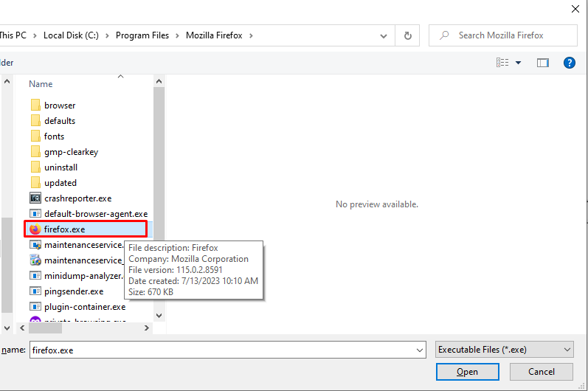Expand the chevron after This PC

[x=35, y=35]
